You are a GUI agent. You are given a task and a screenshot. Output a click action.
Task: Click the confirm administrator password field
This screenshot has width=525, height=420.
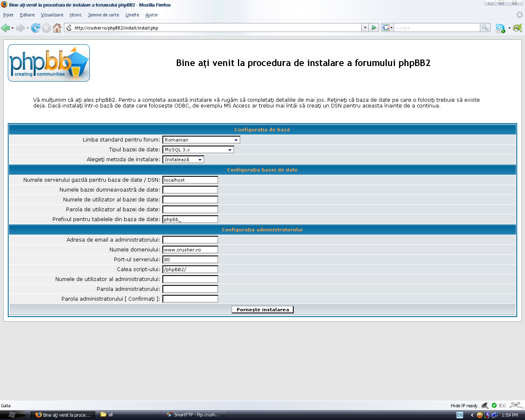pos(190,299)
